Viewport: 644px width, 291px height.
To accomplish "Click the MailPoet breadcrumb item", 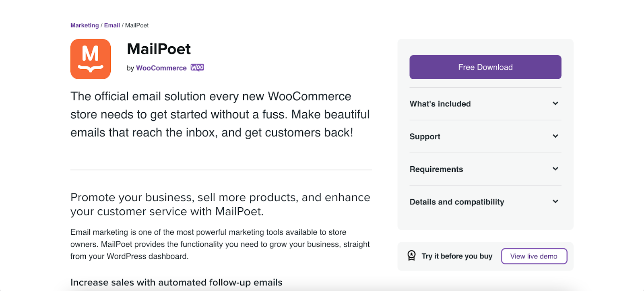I will 137,25.
